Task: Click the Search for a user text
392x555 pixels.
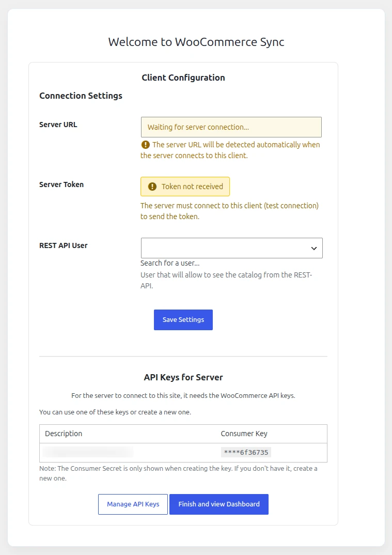Action: tap(170, 263)
